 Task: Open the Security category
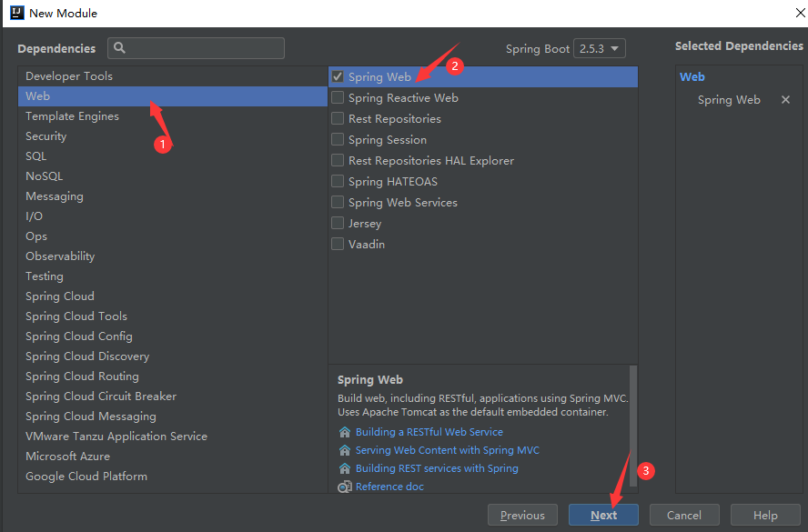click(x=173, y=136)
